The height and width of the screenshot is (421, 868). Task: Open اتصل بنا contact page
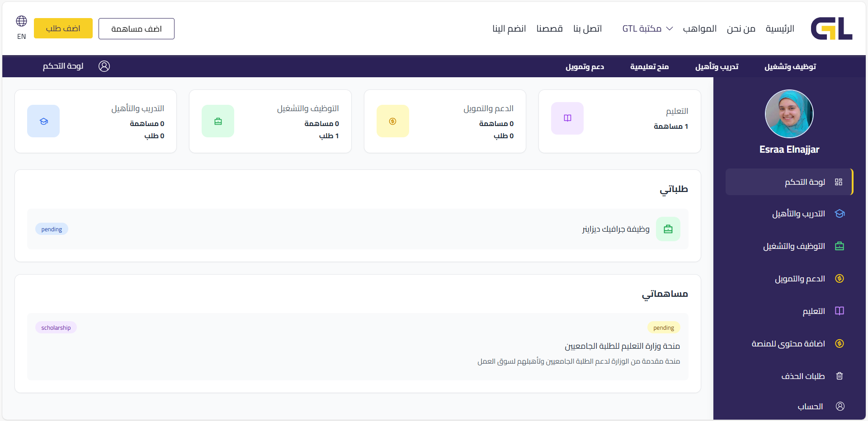coord(587,29)
